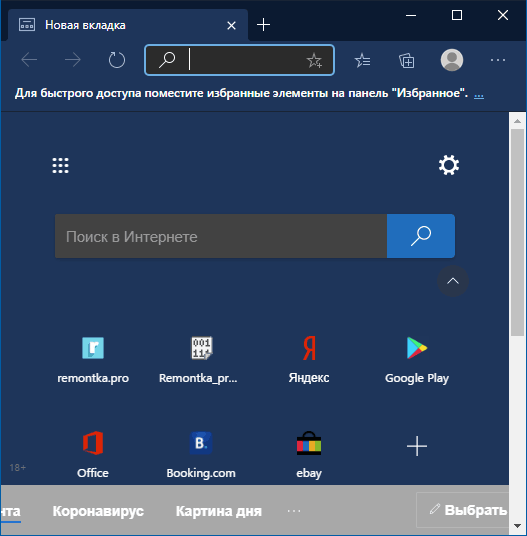Focus the Поиск в Интернете search field
527x536 pixels.
(221, 236)
